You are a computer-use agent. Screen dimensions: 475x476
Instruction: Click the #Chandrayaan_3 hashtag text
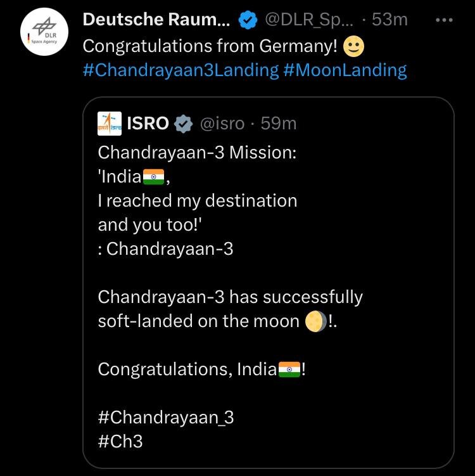pos(170,417)
